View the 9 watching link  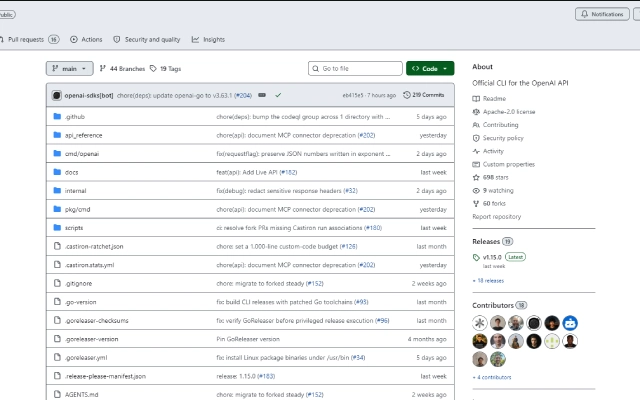tap(493, 191)
